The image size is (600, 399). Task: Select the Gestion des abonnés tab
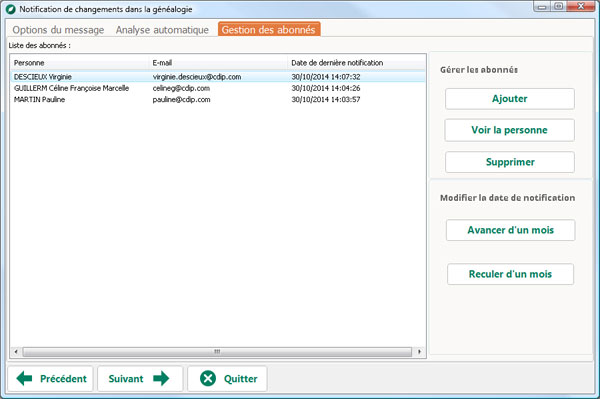(x=269, y=29)
